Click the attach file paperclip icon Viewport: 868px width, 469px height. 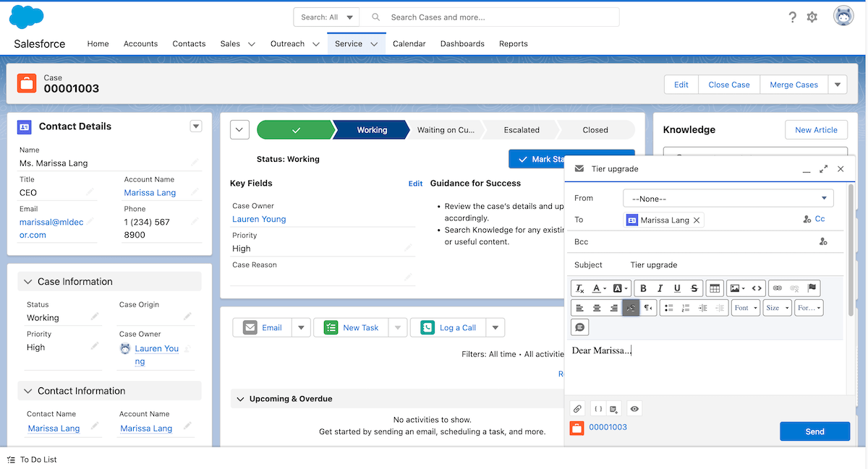(577, 409)
